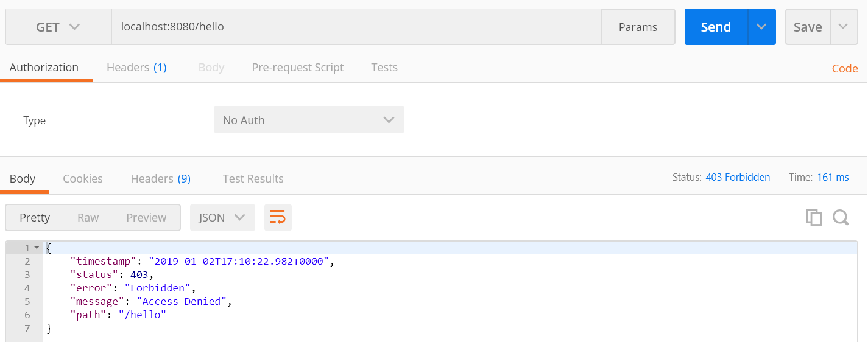Image resolution: width=868 pixels, height=342 pixels.
Task: Select the response Cookies tab
Action: click(x=83, y=179)
